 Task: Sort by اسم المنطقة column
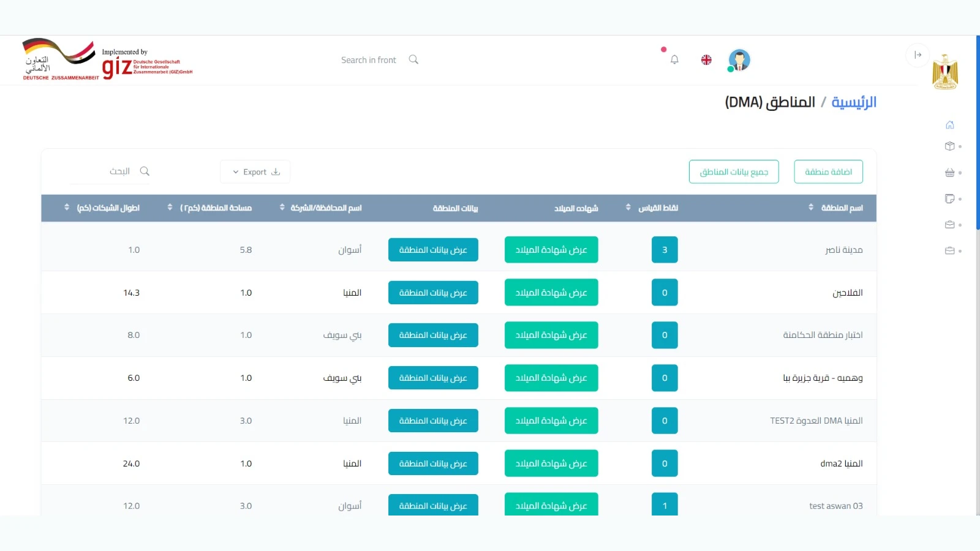811,208
